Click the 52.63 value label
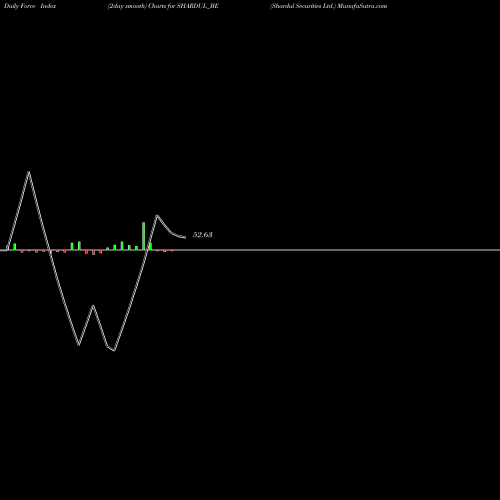 [203, 235]
